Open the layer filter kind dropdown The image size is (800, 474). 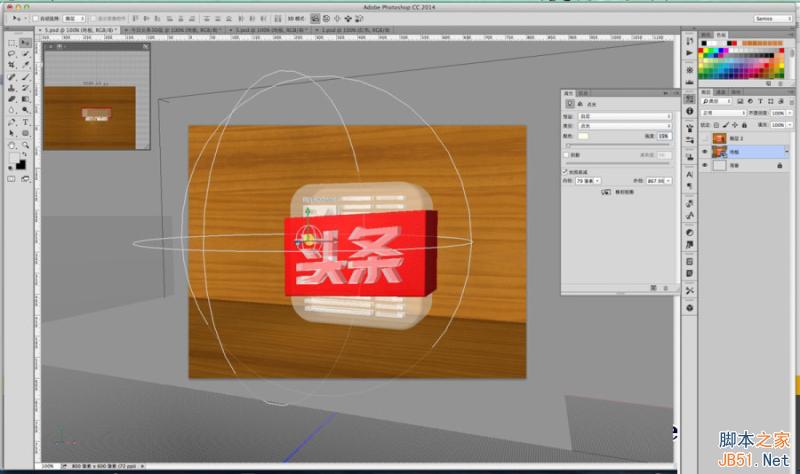716,102
